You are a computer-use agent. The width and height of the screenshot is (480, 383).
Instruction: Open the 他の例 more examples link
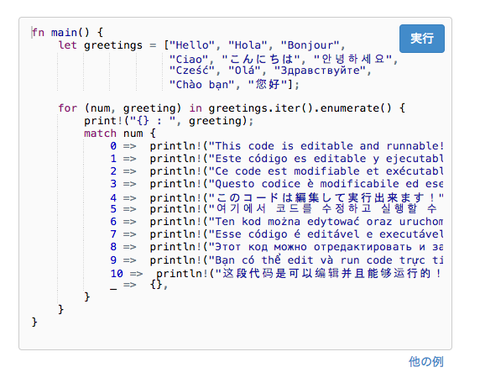(x=426, y=361)
